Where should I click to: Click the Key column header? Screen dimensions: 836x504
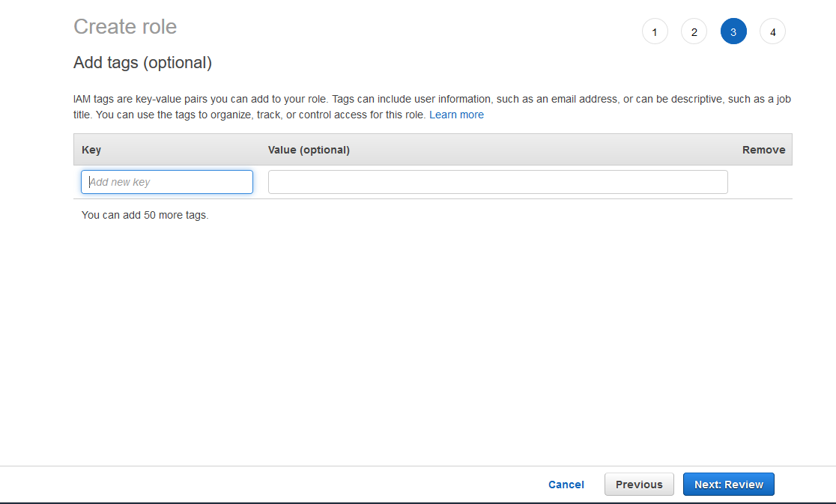pos(91,150)
